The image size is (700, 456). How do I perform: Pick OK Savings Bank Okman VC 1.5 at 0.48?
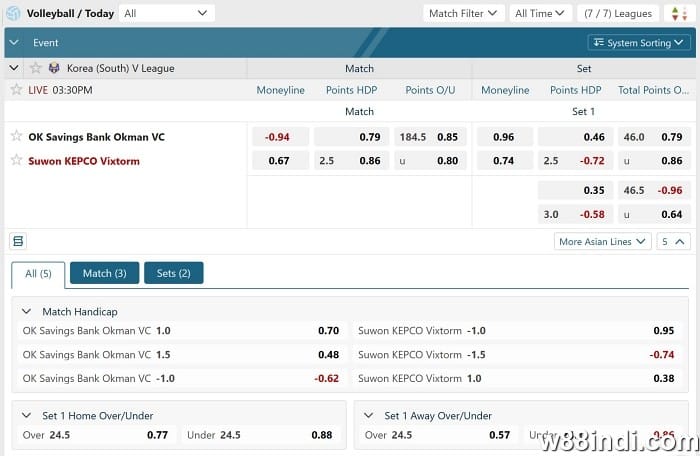pos(181,355)
